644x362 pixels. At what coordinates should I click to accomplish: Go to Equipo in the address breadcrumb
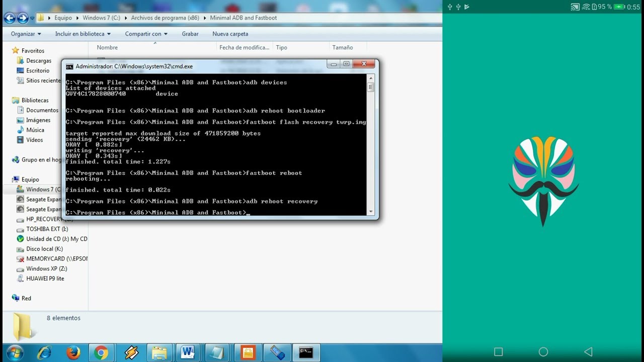[63, 18]
